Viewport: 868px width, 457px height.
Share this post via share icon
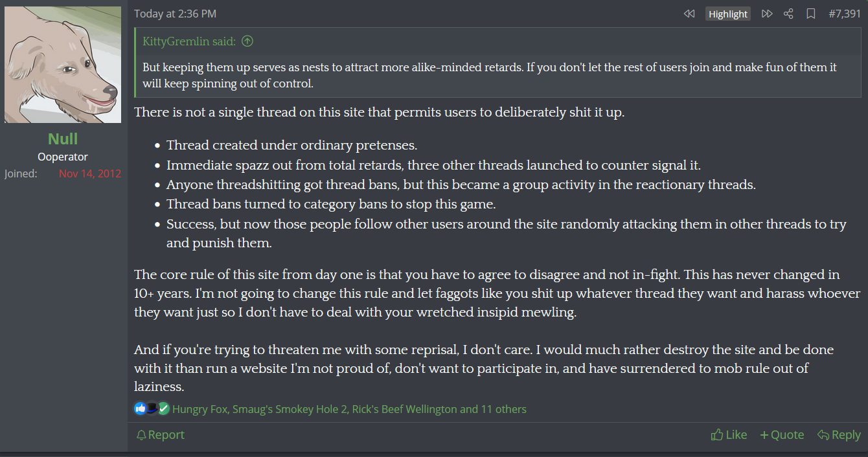point(788,14)
